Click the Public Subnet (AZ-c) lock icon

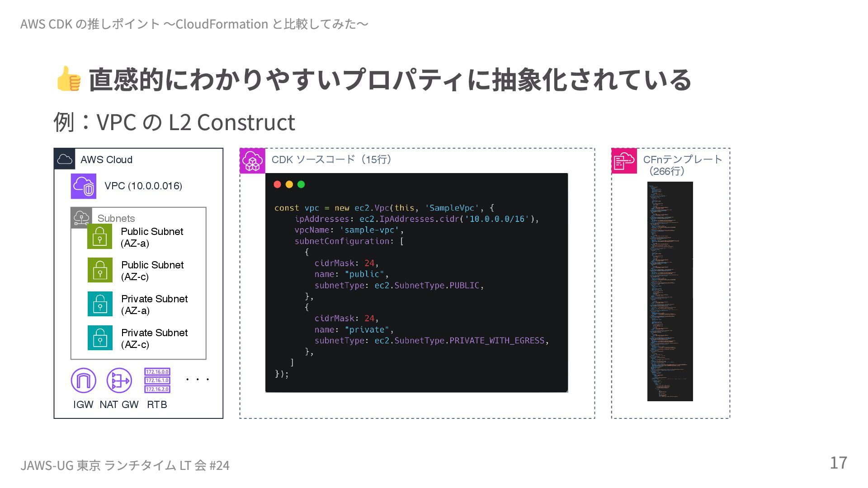click(100, 270)
